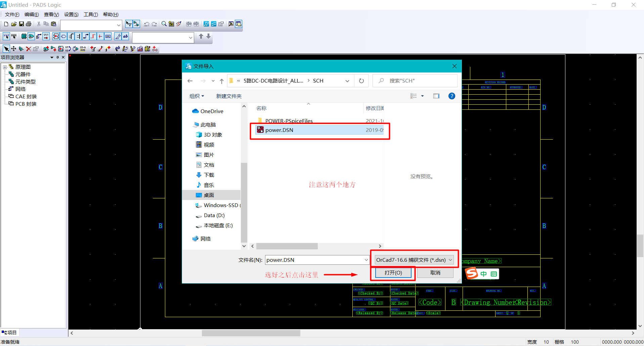
Task: Click the Open file toolbar icon
Action: [14, 24]
